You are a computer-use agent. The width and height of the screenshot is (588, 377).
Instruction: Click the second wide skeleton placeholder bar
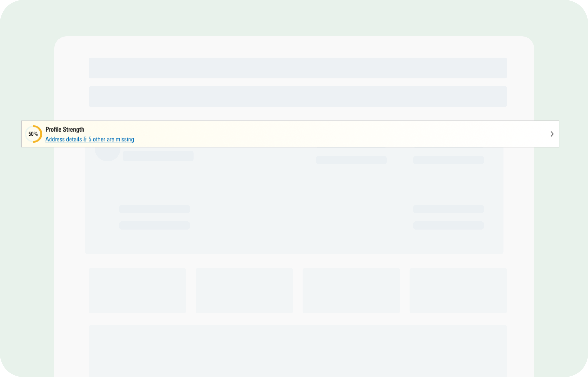pos(297,96)
